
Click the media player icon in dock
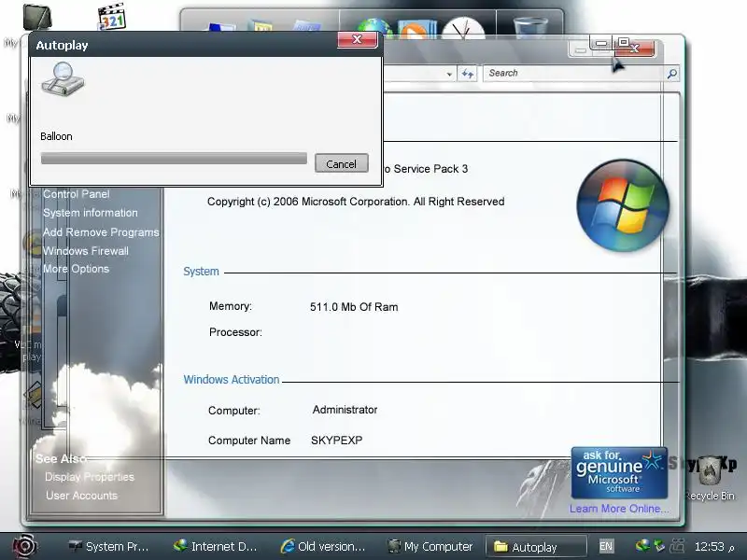click(416, 29)
